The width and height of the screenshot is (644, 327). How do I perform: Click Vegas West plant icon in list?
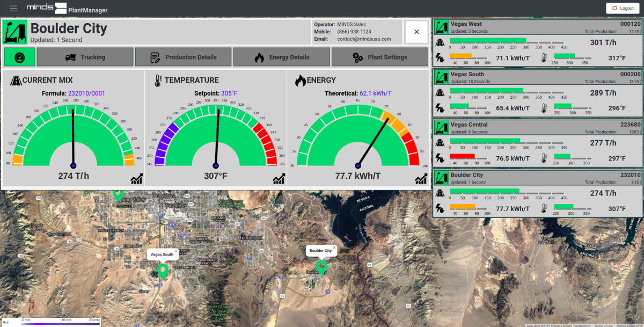[x=441, y=27]
